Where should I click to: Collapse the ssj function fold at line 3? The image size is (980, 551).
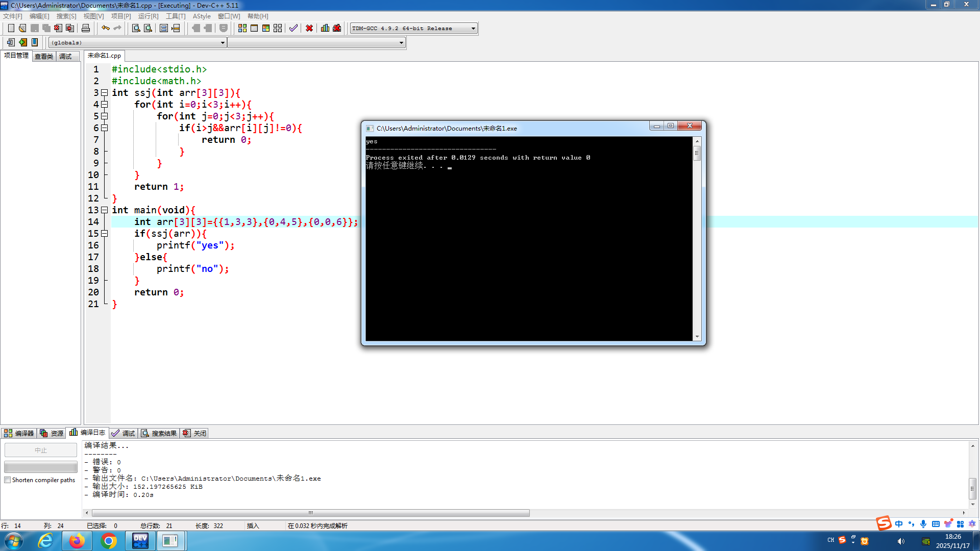pyautogui.click(x=105, y=93)
